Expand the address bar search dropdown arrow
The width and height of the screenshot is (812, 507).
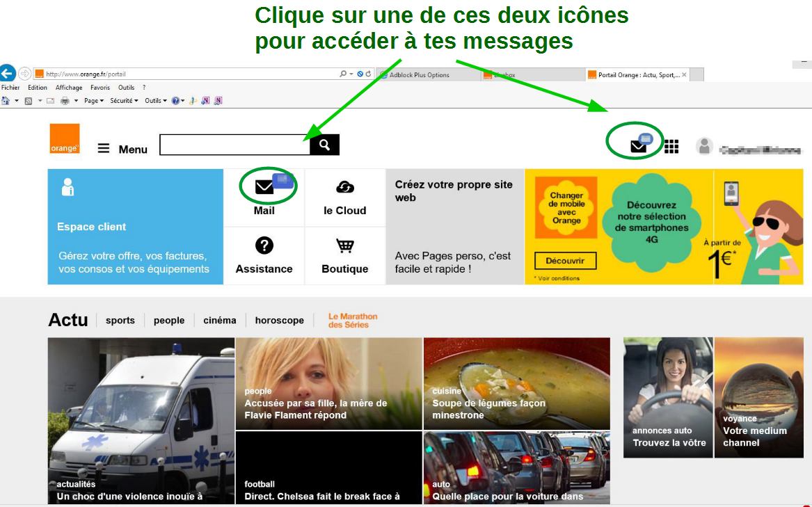tap(351, 74)
